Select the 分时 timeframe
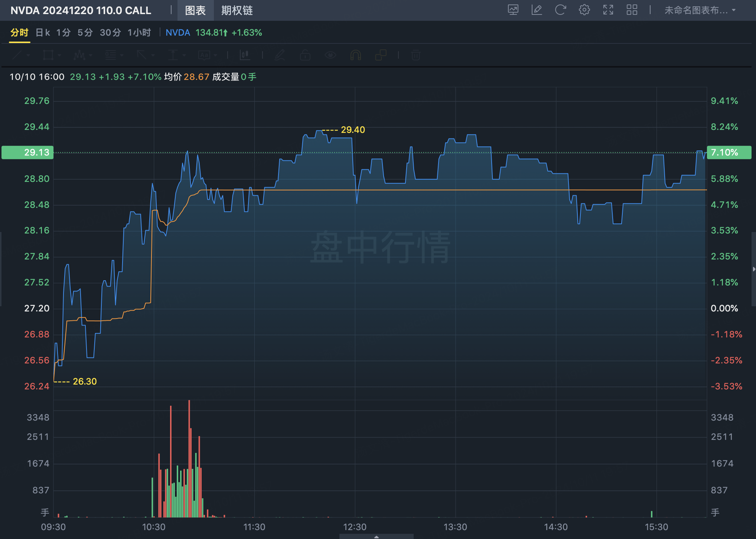Viewport: 756px width, 539px height. pos(19,33)
